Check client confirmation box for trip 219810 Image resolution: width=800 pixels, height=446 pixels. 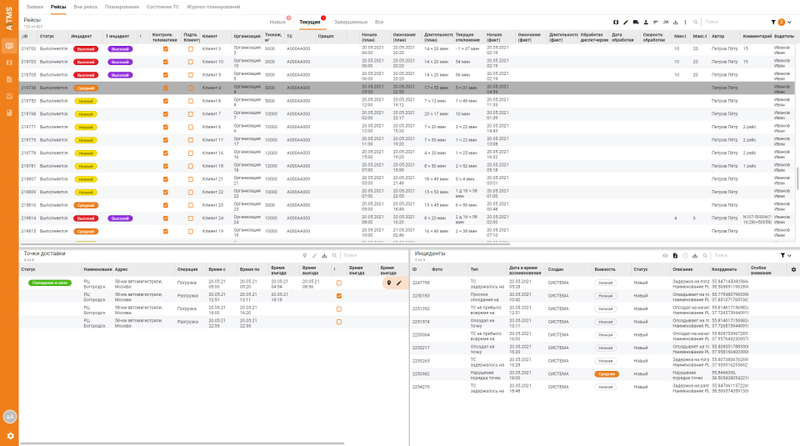[190, 205]
